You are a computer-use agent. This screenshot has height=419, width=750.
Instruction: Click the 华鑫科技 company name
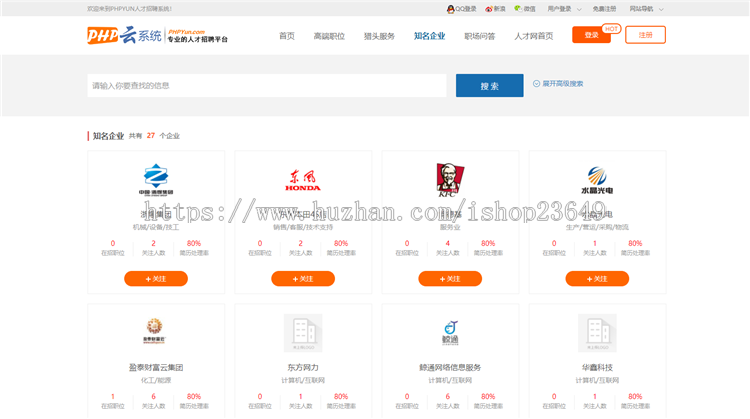(597, 368)
